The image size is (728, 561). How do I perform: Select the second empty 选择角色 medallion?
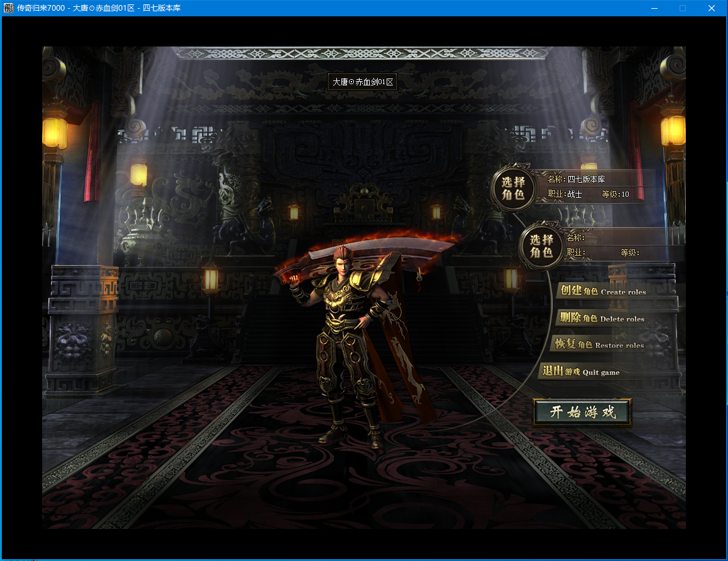click(x=541, y=246)
